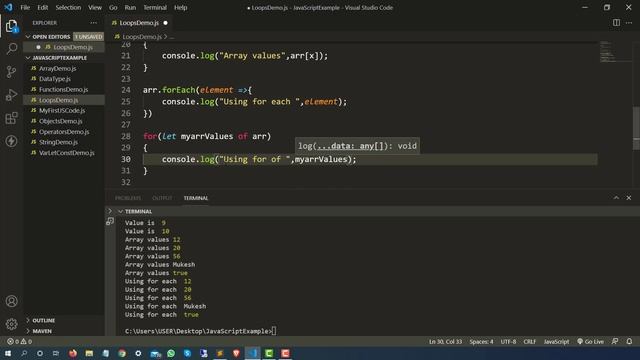This screenshot has height=360, width=640.
Task: Open the Edit menu
Action: click(42, 7)
